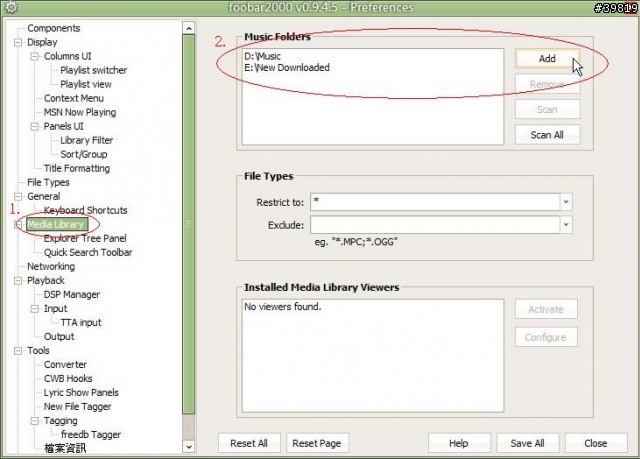The height and width of the screenshot is (459, 640).
Task: Open Keyboard Shortcuts page
Action: pos(86,211)
